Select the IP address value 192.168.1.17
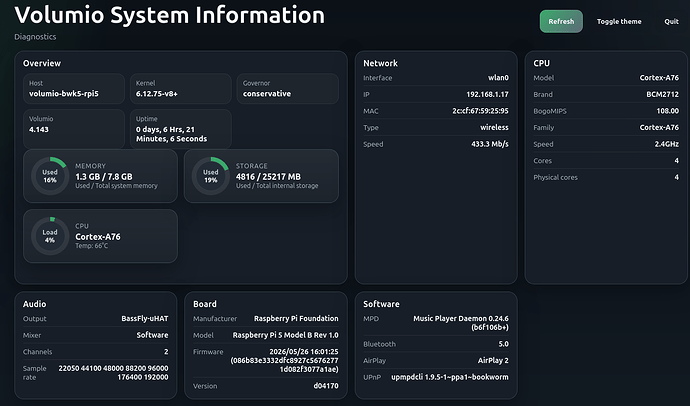690x406 pixels. click(487, 95)
